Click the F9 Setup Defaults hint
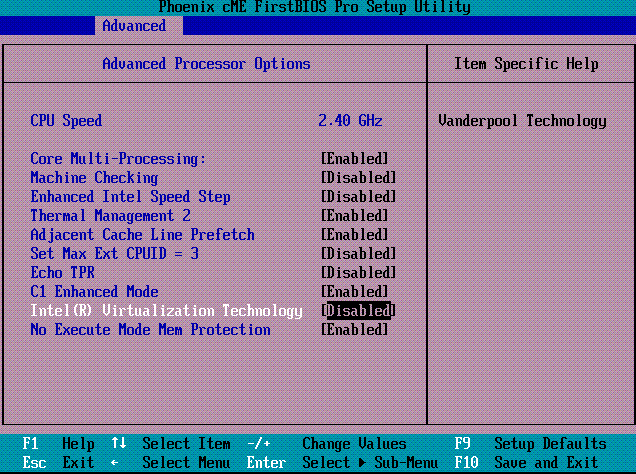 click(531, 444)
